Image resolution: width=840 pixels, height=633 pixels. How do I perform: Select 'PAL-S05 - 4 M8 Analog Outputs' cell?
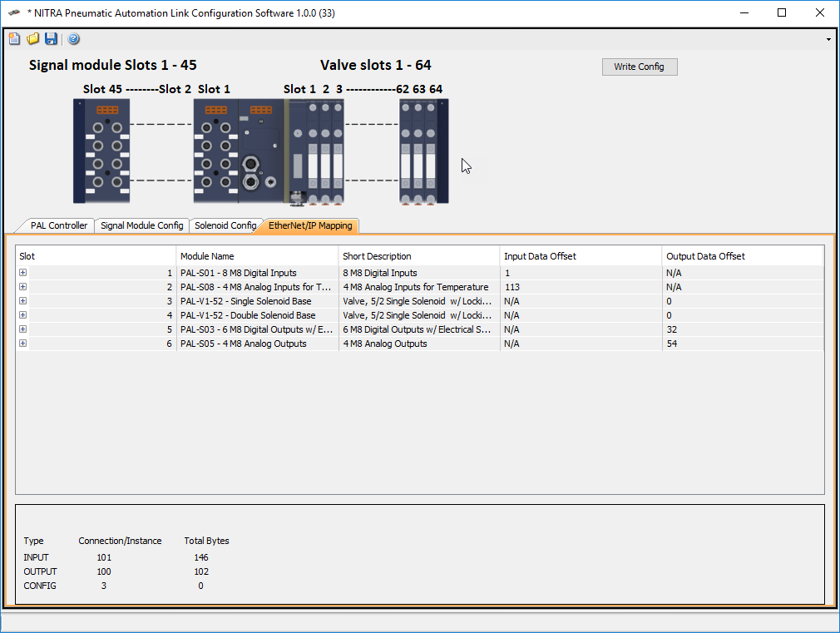257,344
